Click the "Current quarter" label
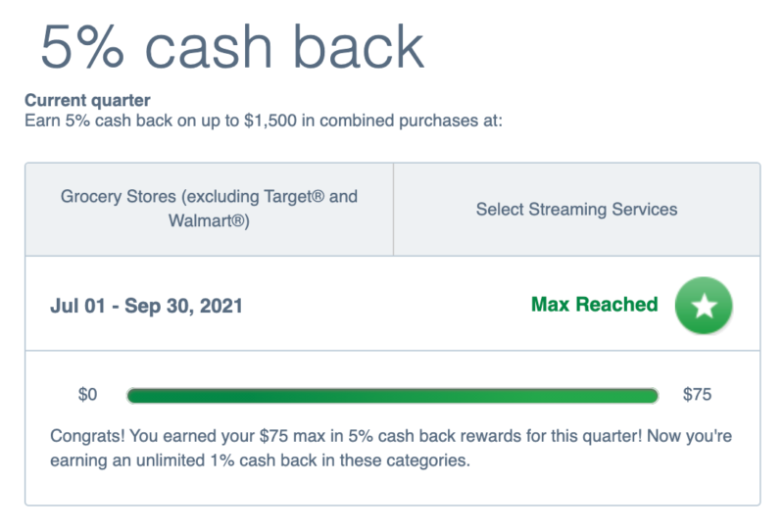The width and height of the screenshot is (784, 532). (88, 101)
